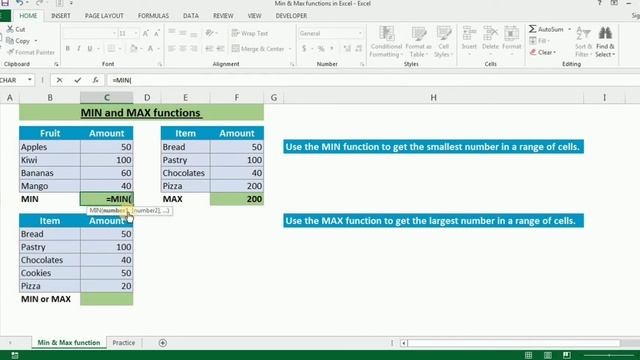Open AutoSum dropdown arrow
Image resolution: width=640 pixels, height=360 pixels.
[569, 29]
